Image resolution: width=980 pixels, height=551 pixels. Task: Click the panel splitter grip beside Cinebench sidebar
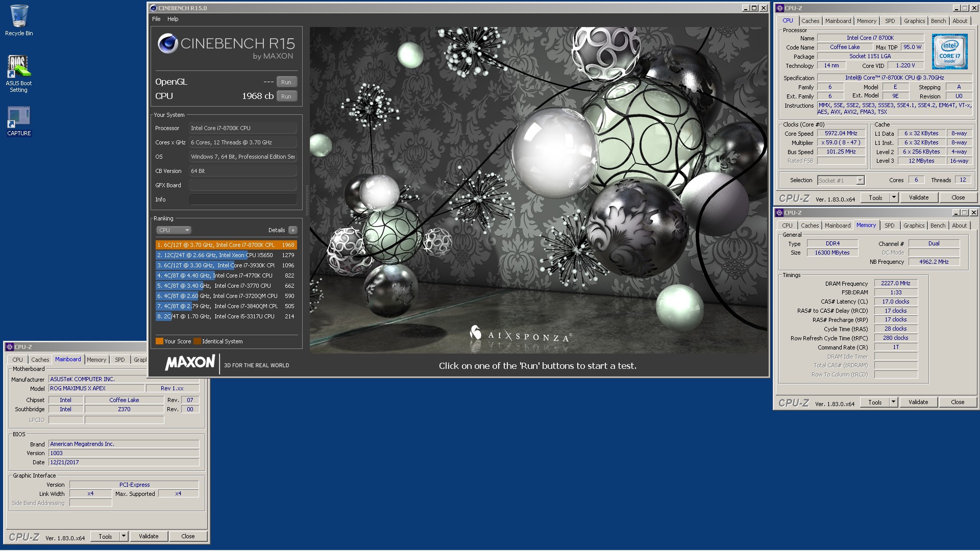tap(307, 199)
